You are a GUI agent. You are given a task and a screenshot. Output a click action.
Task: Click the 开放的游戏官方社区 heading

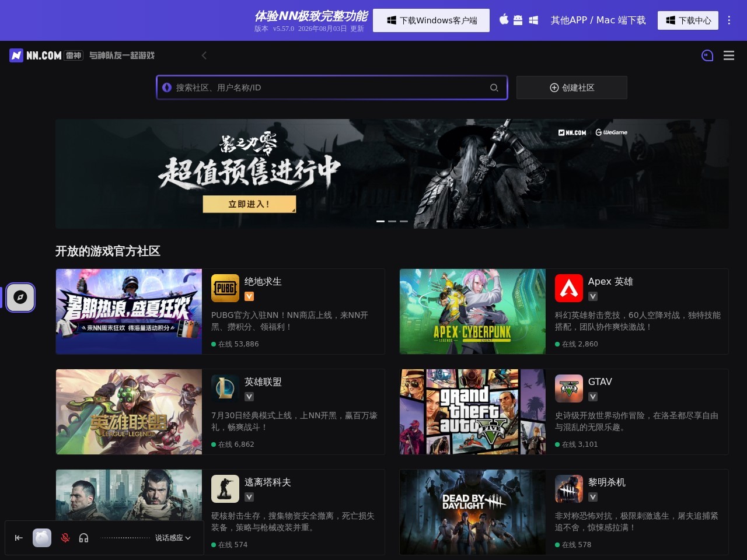click(x=108, y=251)
